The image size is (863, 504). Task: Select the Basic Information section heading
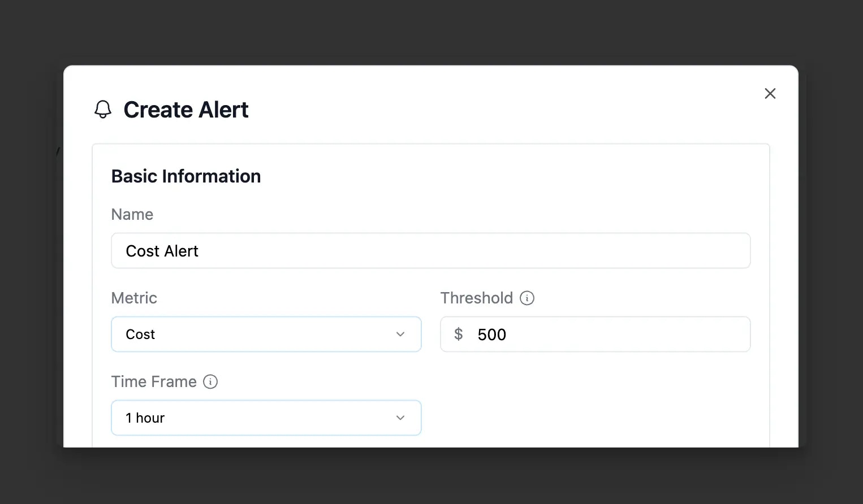click(186, 176)
